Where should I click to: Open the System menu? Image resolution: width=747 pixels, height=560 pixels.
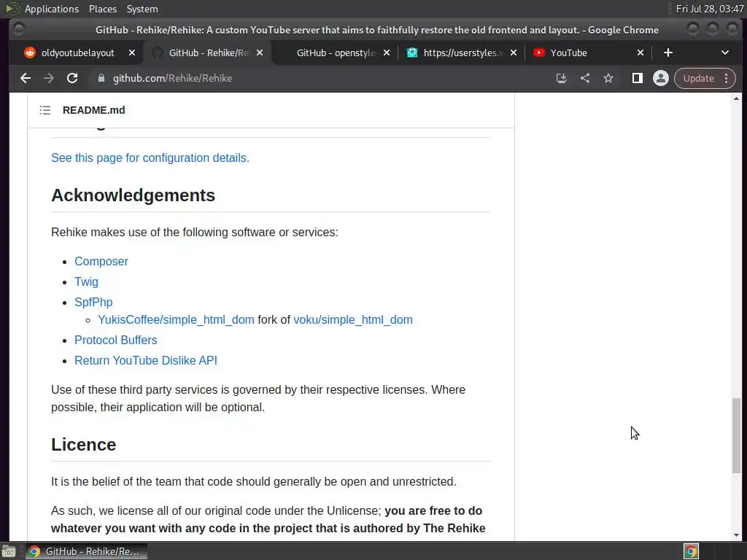click(142, 9)
